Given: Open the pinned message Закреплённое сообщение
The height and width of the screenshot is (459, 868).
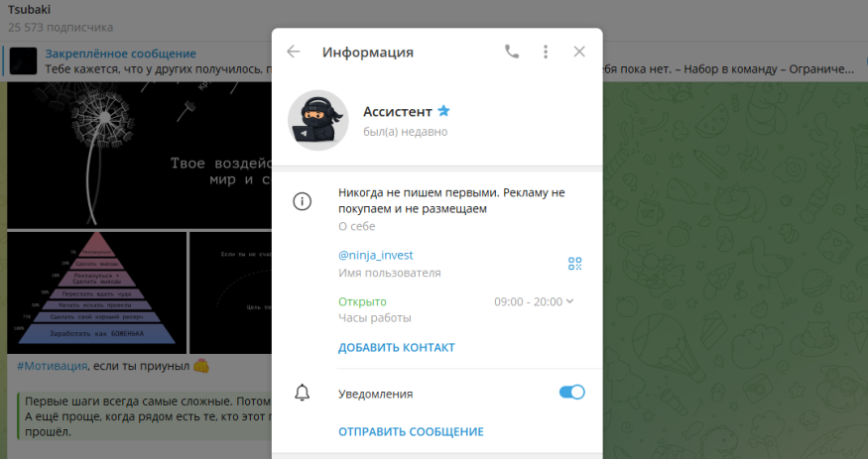Looking at the screenshot, I should 119,54.
